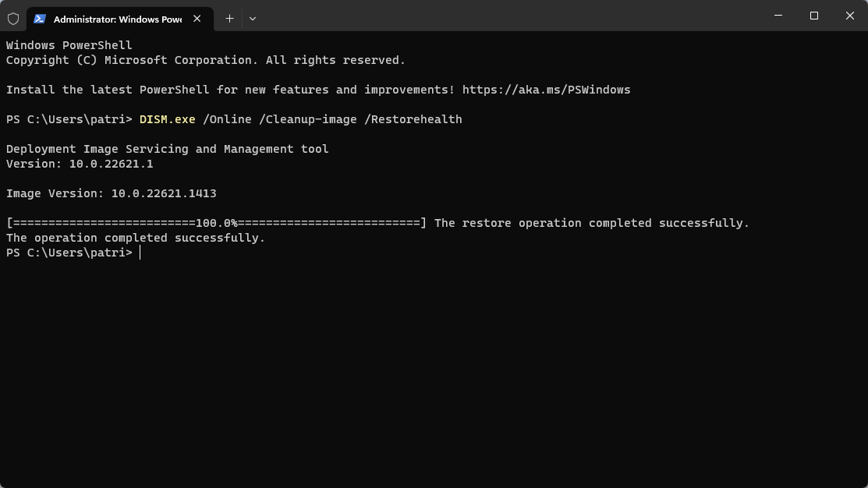Open the https://aka.ms/PSWindows link

click(546, 90)
